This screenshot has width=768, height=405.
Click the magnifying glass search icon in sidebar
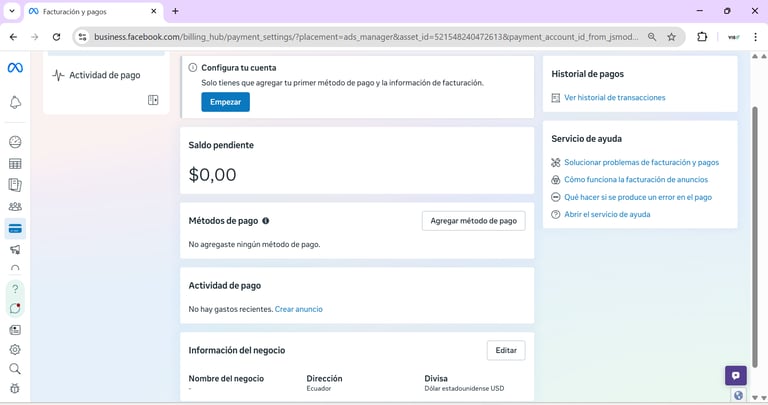tap(15, 369)
